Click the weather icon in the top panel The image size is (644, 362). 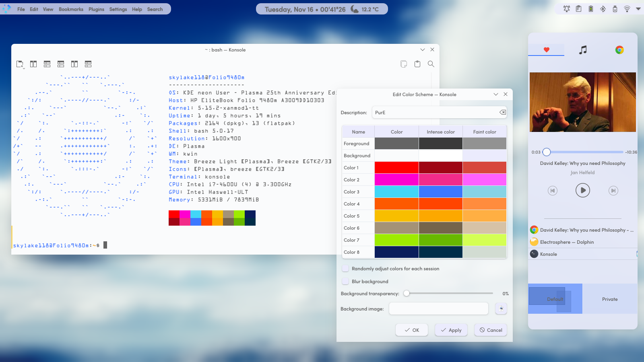tap(355, 9)
